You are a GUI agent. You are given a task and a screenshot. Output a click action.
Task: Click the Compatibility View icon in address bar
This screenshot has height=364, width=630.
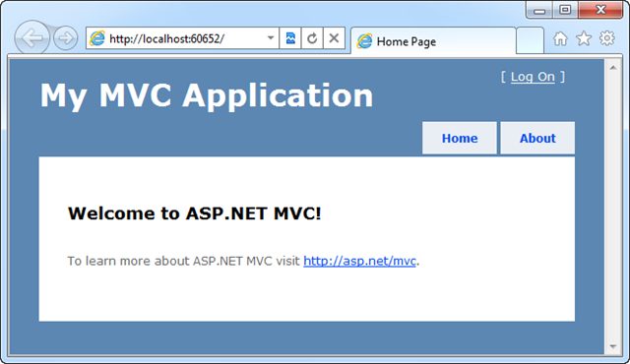[x=290, y=38]
